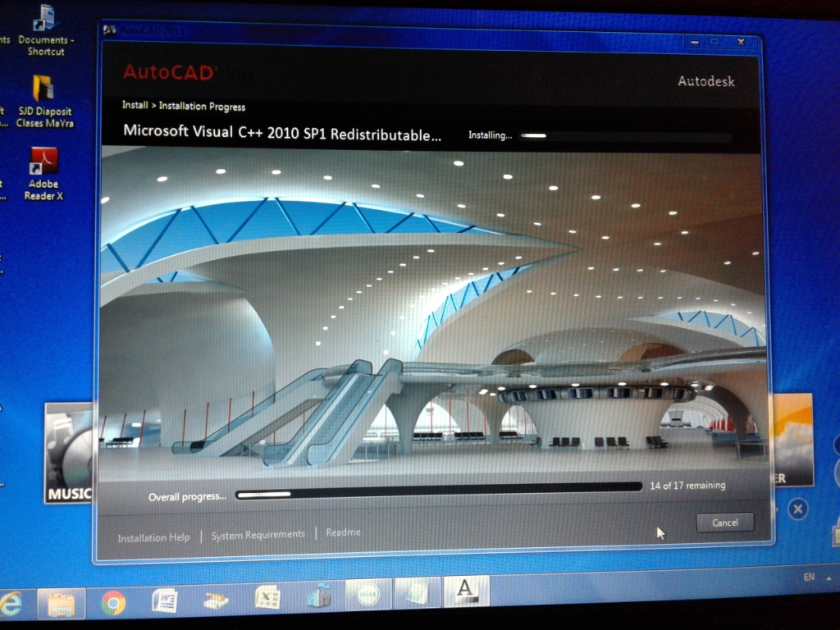Open the Installation Help link
This screenshot has height=630, width=840.
pos(153,538)
